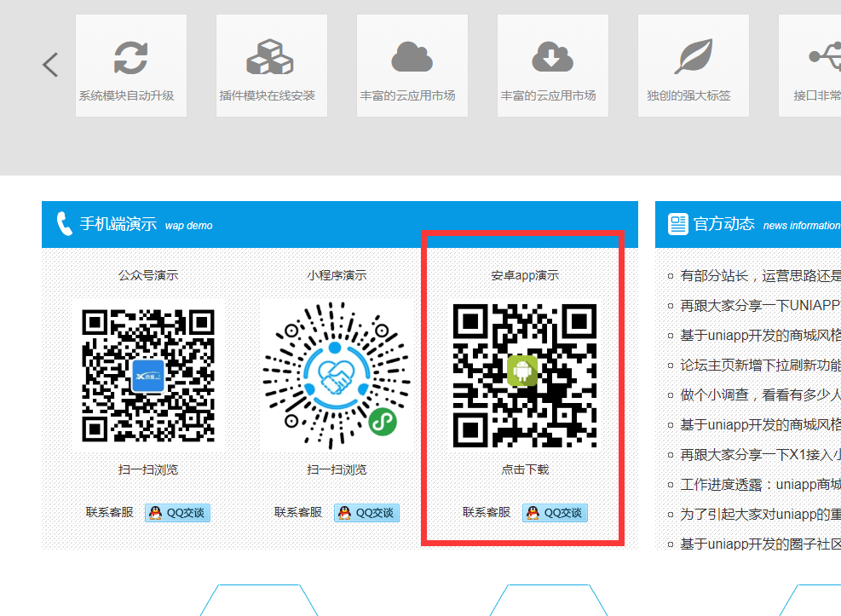Click the 系统模块自动升级 refresh icon
841x616 pixels.
(x=130, y=57)
